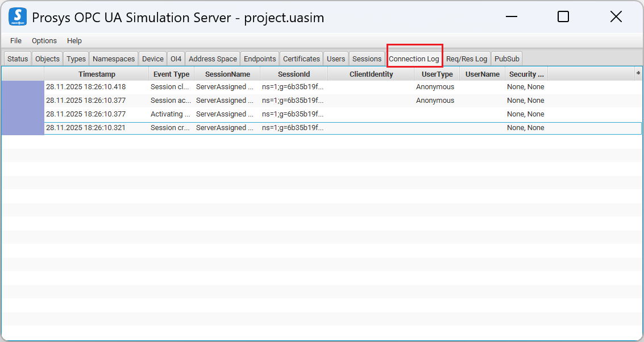Switch to the Types tab

(x=76, y=59)
